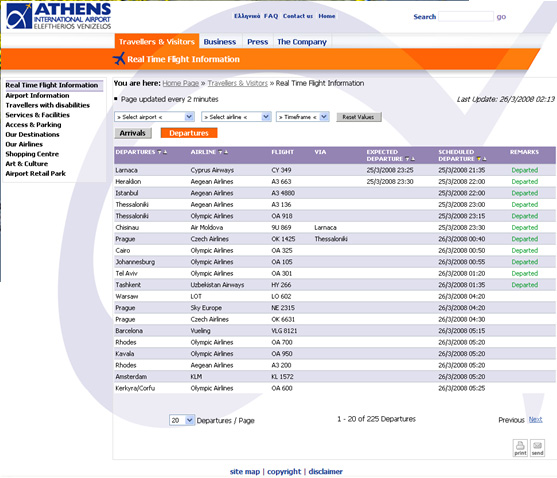Click the Warsaw destination cell
557x478 pixels.
click(x=127, y=296)
